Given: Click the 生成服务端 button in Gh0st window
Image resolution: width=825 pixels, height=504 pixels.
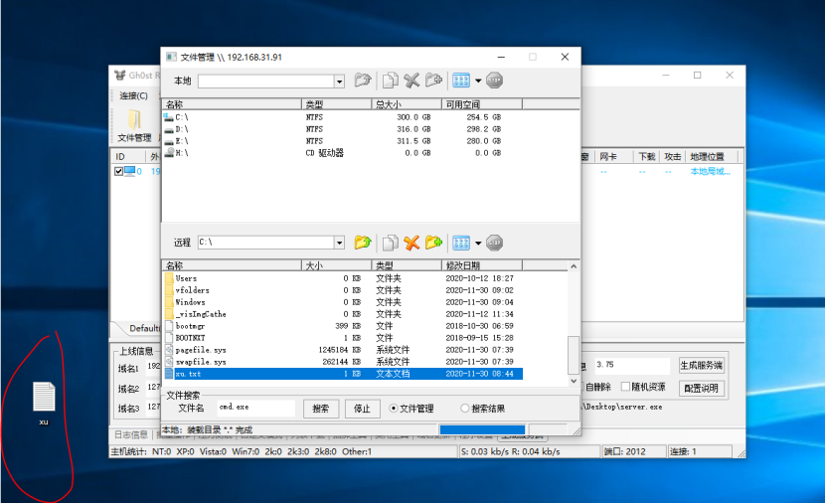Looking at the screenshot, I should [x=702, y=365].
